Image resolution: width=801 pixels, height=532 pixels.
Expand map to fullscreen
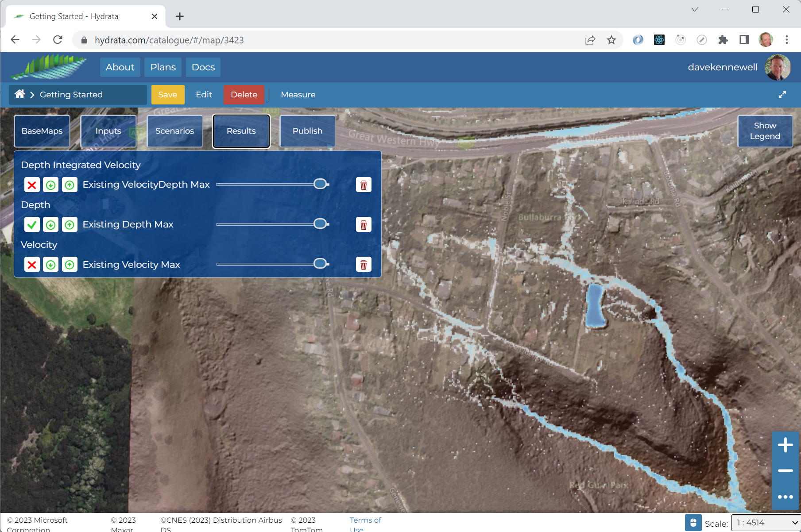point(782,95)
